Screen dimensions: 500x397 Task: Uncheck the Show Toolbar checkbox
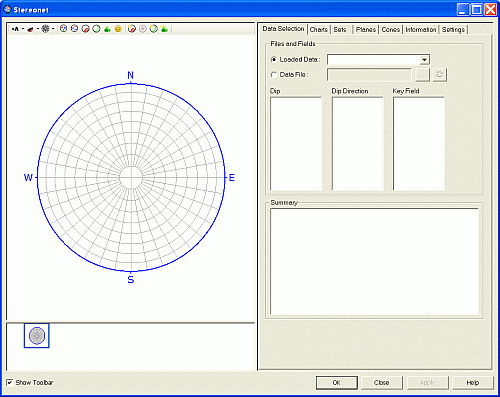click(x=10, y=382)
